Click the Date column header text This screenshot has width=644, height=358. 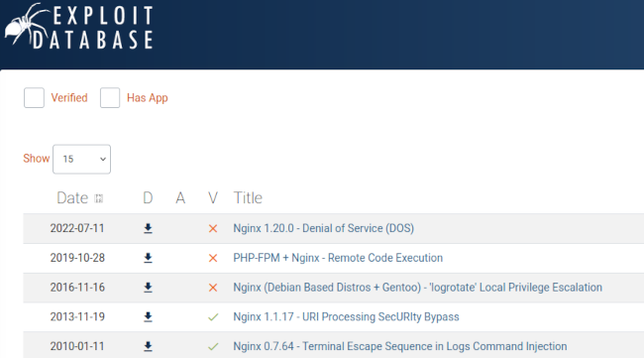click(72, 198)
